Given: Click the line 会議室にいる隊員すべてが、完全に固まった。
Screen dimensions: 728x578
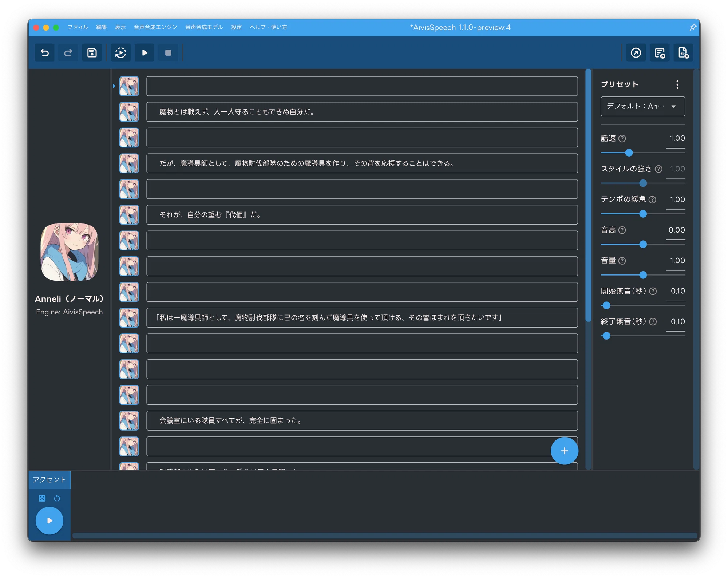Looking at the screenshot, I should (x=362, y=421).
